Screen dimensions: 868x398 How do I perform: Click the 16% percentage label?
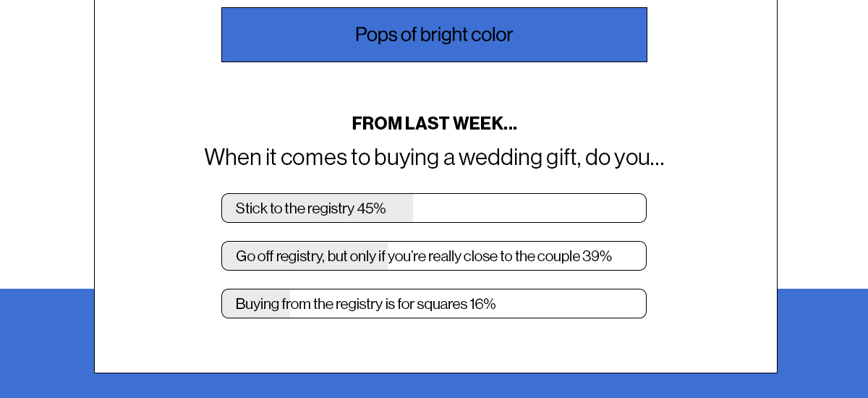coord(482,304)
